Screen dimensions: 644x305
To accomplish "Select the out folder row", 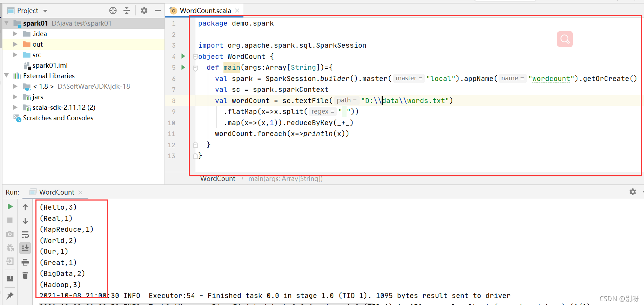I will click(83, 44).
